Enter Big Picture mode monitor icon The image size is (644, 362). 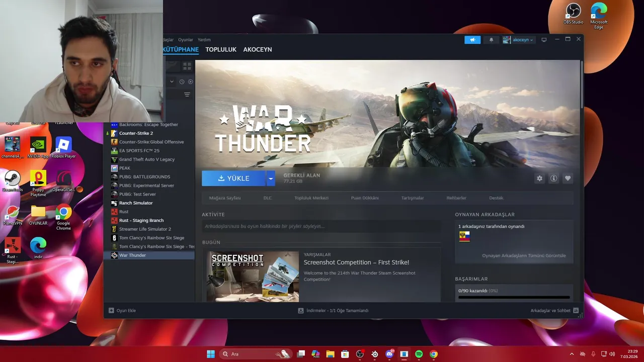544,40
